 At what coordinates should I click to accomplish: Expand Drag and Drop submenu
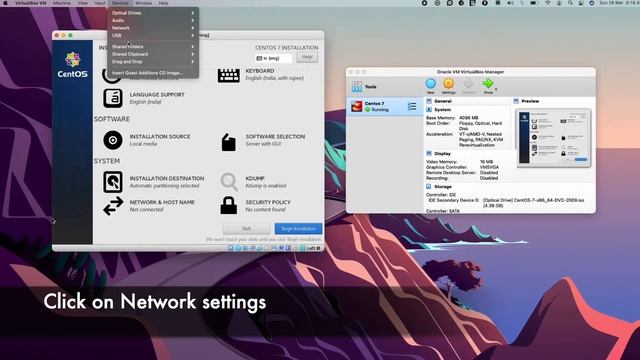coord(153,62)
